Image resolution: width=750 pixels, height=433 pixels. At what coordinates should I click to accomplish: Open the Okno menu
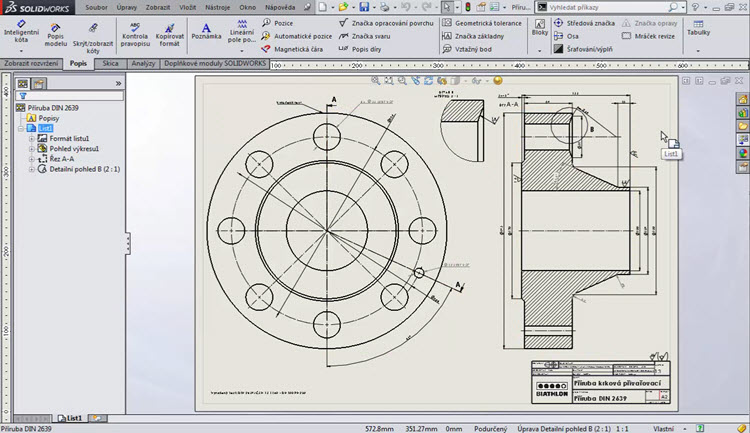247,7
